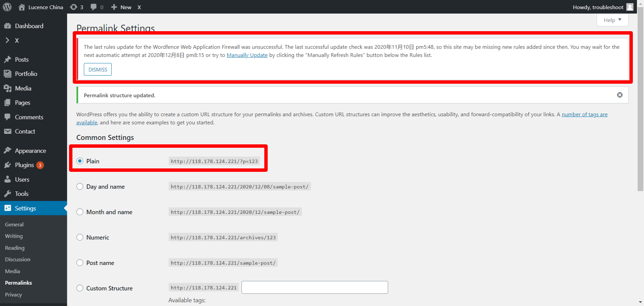Click the Custom Structure text field

tap(315, 287)
